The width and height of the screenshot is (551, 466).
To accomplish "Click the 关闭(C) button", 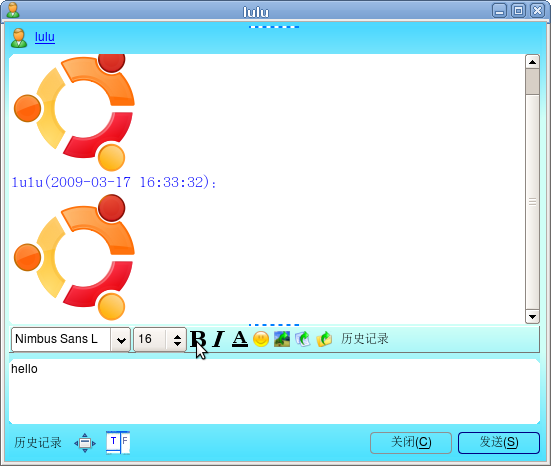I will [411, 442].
